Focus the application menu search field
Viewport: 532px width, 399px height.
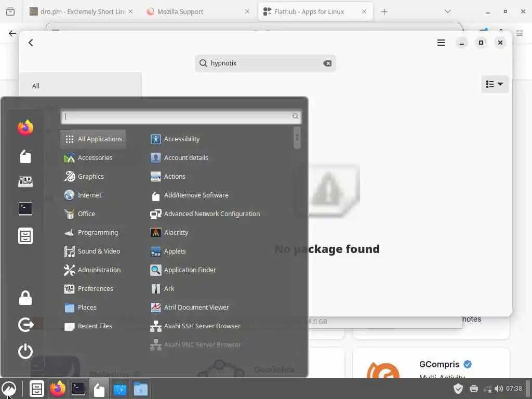pos(181,116)
